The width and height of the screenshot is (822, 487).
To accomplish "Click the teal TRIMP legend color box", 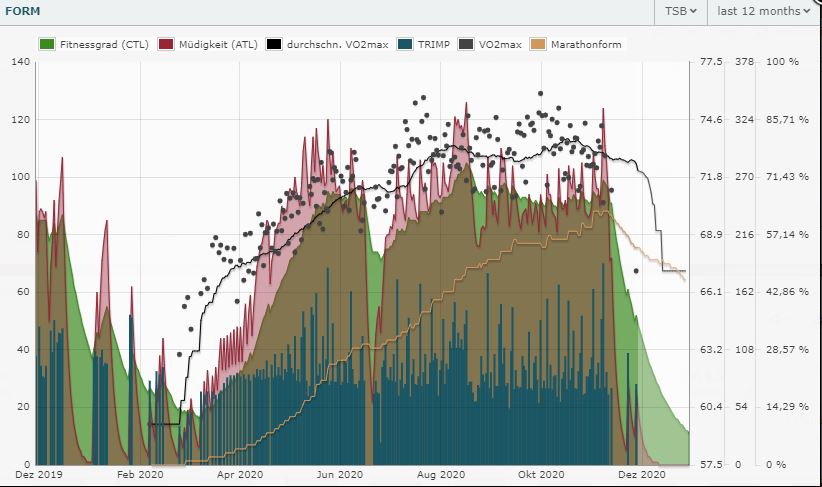I will (x=404, y=44).
